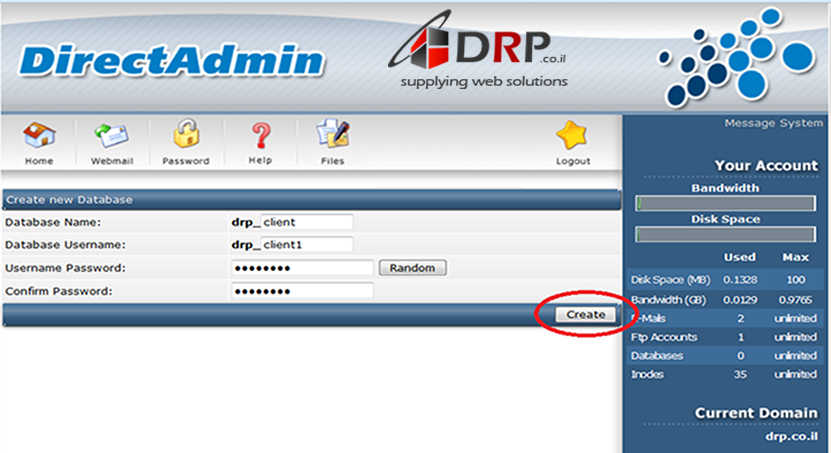Click the Ftp Accounts row in the sidebar
The height and width of the screenshot is (453, 831).
pos(726,337)
